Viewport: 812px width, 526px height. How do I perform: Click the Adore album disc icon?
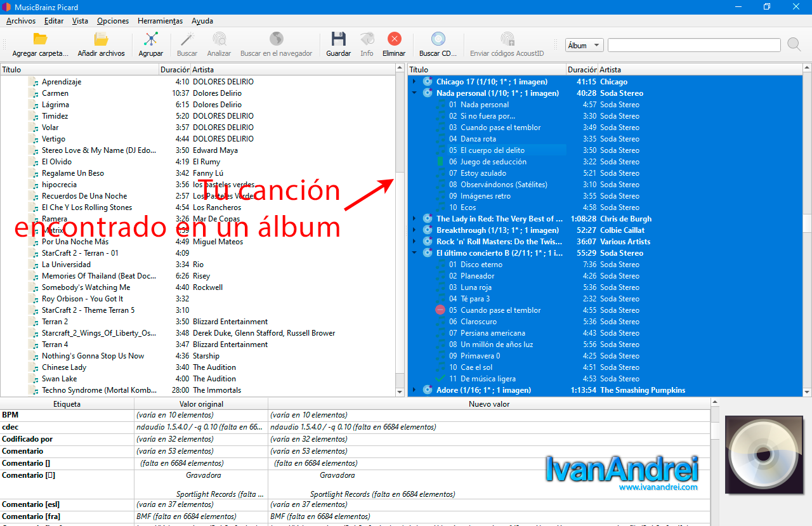[x=428, y=390]
